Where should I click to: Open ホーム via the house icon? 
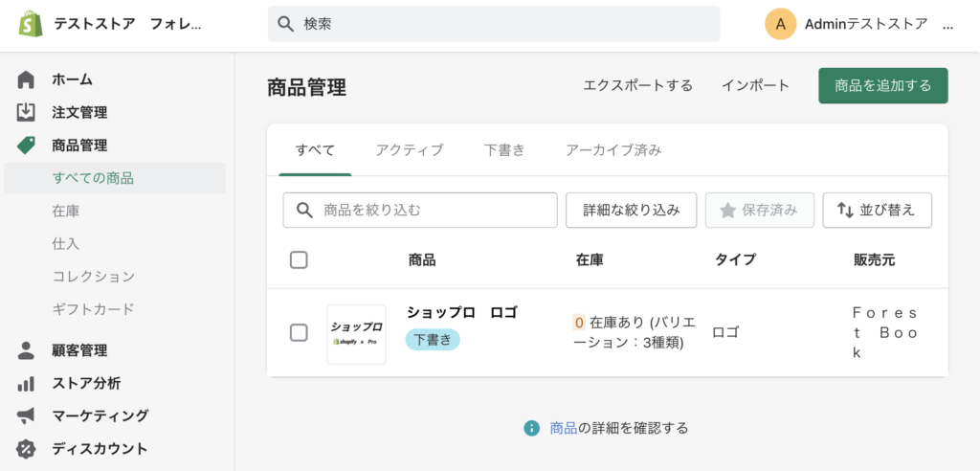click(26, 80)
